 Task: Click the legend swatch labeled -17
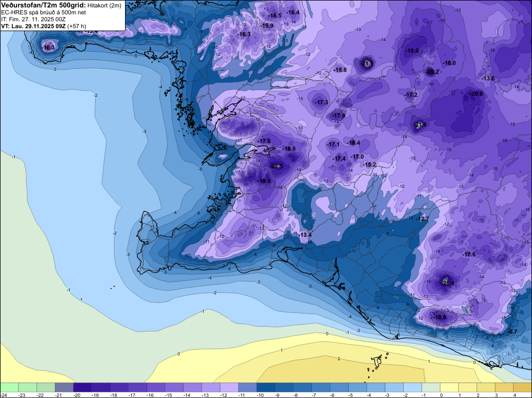click(x=137, y=387)
